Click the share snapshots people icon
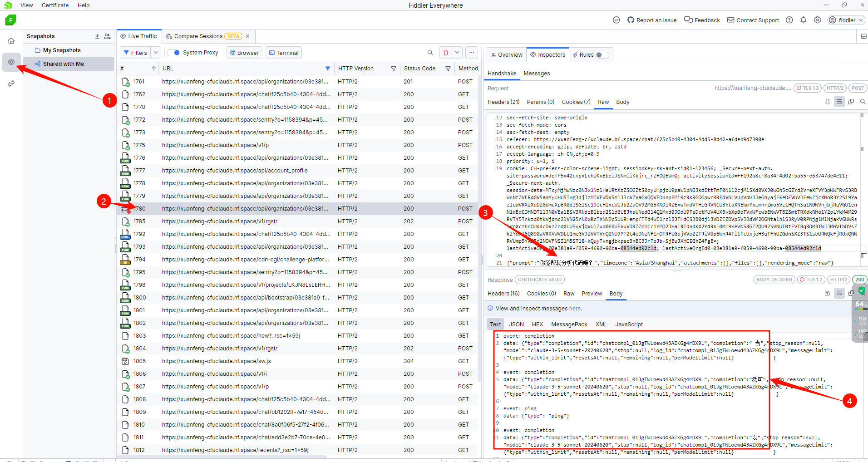Image resolution: width=868 pixels, height=462 pixels. click(107, 36)
